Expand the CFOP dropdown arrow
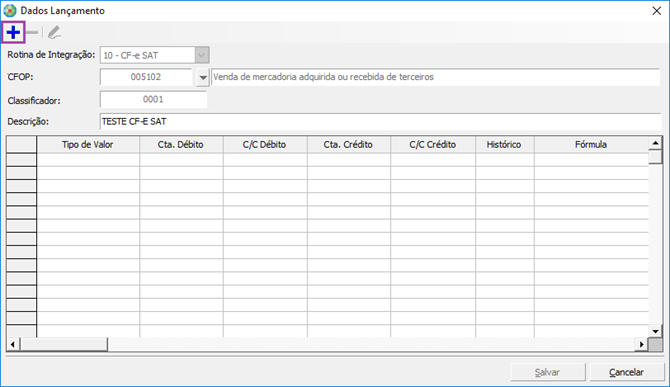The height and width of the screenshot is (387, 670). coord(203,78)
